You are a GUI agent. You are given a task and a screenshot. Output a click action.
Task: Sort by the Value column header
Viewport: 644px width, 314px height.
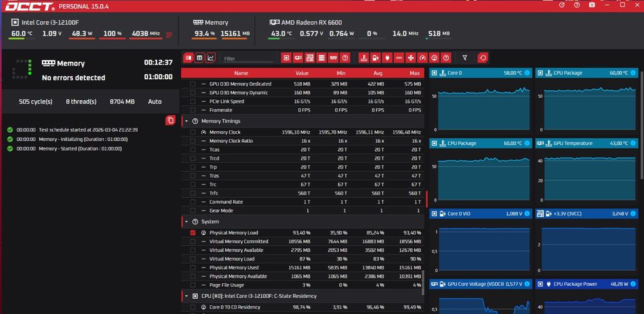tap(302, 73)
